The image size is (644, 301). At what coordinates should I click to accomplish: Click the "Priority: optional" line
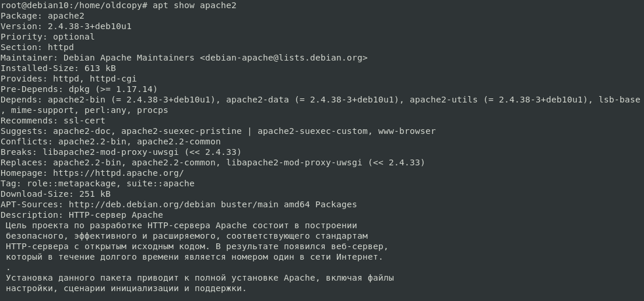pyautogui.click(x=47, y=37)
